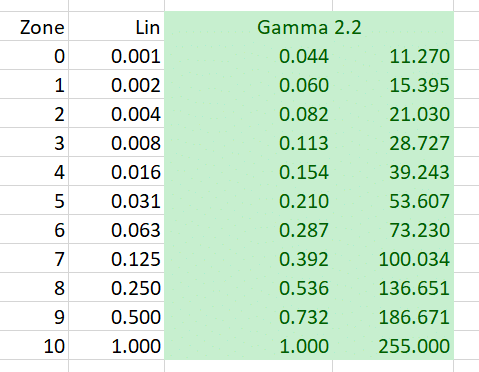Click the cell showing 186.671
The image size is (479, 372).
tap(393, 316)
